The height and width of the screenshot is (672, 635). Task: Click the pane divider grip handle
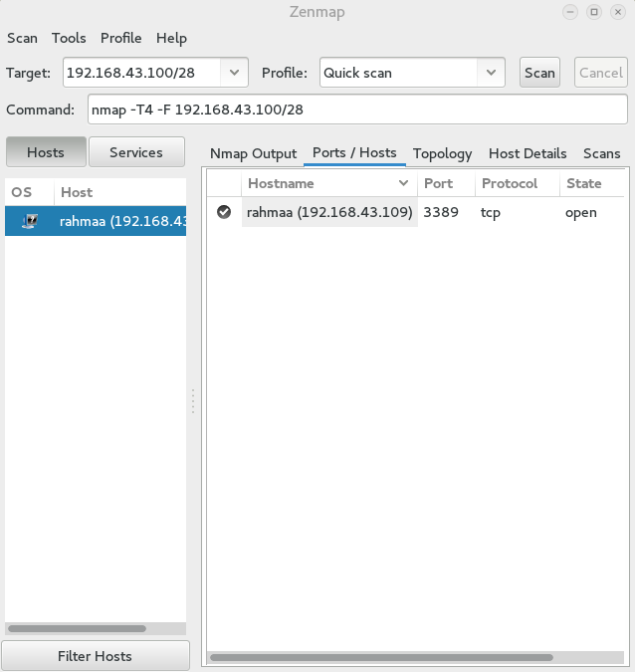[193, 401]
